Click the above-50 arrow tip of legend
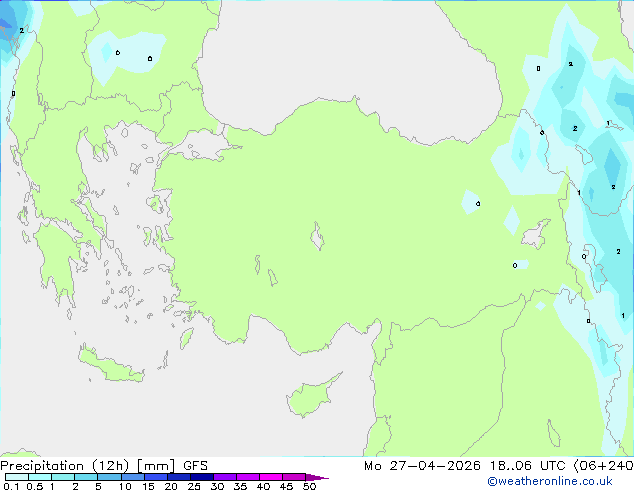The height and width of the screenshot is (490, 634). click(317, 477)
